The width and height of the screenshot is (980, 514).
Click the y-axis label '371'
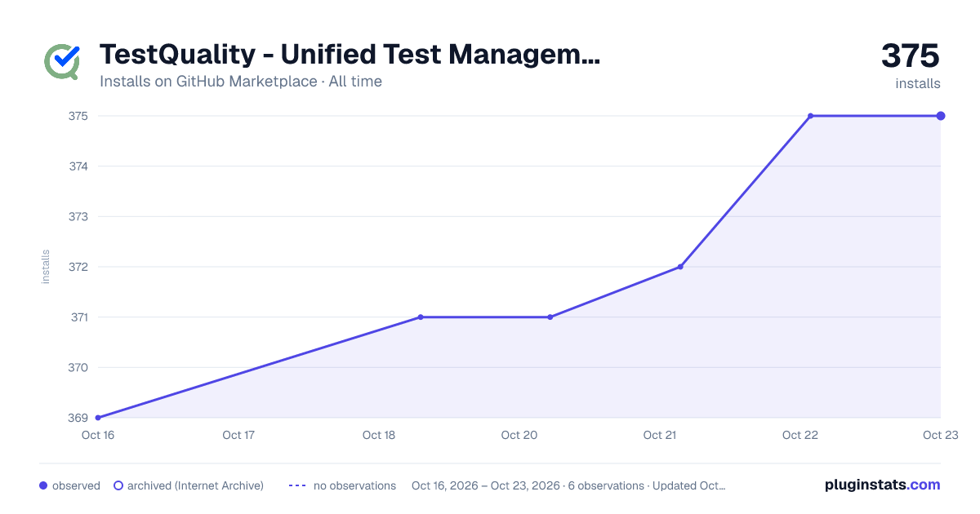pyautogui.click(x=78, y=317)
